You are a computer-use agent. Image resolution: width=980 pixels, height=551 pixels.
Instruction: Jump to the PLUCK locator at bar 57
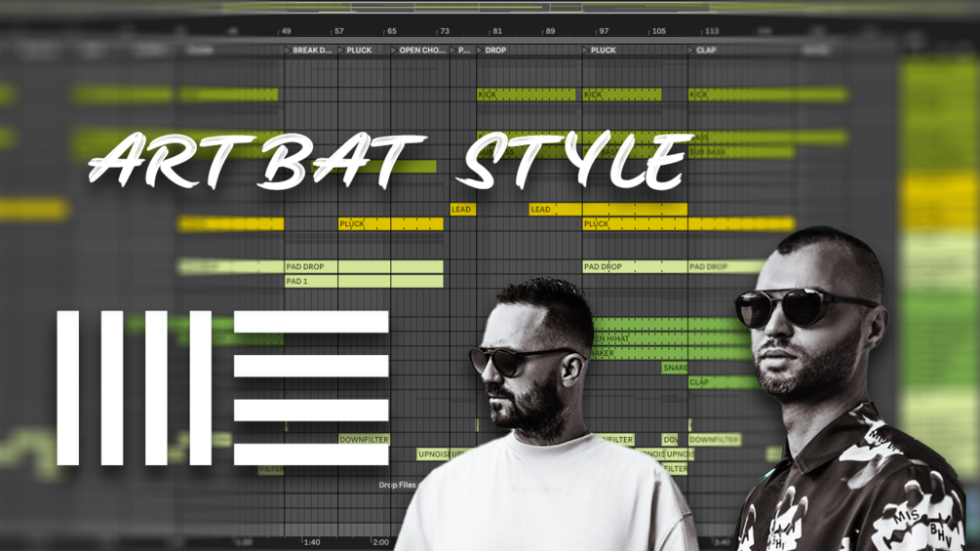coord(355,50)
